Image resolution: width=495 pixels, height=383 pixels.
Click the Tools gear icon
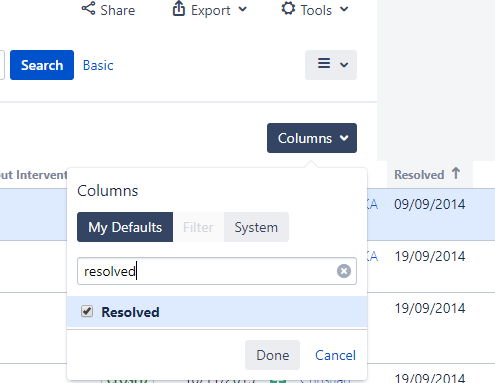[x=288, y=9]
